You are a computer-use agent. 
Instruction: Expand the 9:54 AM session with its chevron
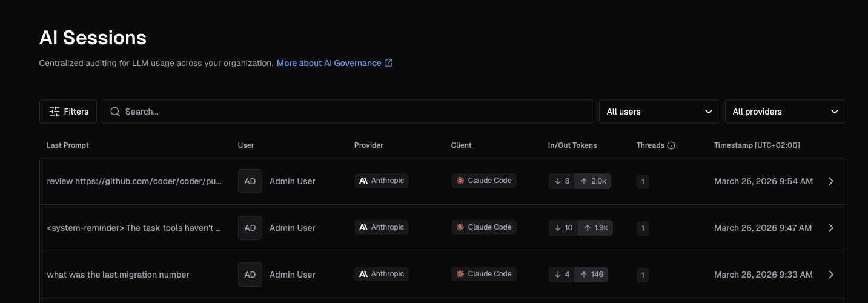point(831,181)
